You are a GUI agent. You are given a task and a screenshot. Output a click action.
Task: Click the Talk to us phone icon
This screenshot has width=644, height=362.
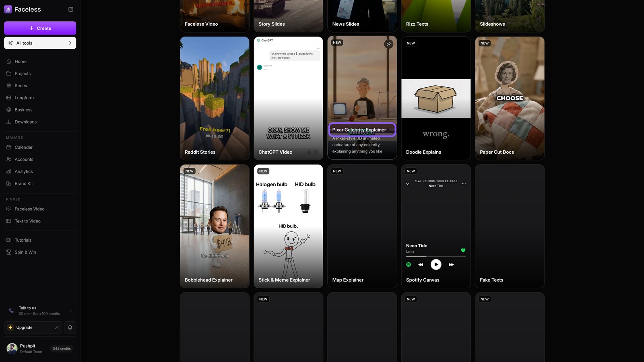tap(11, 311)
